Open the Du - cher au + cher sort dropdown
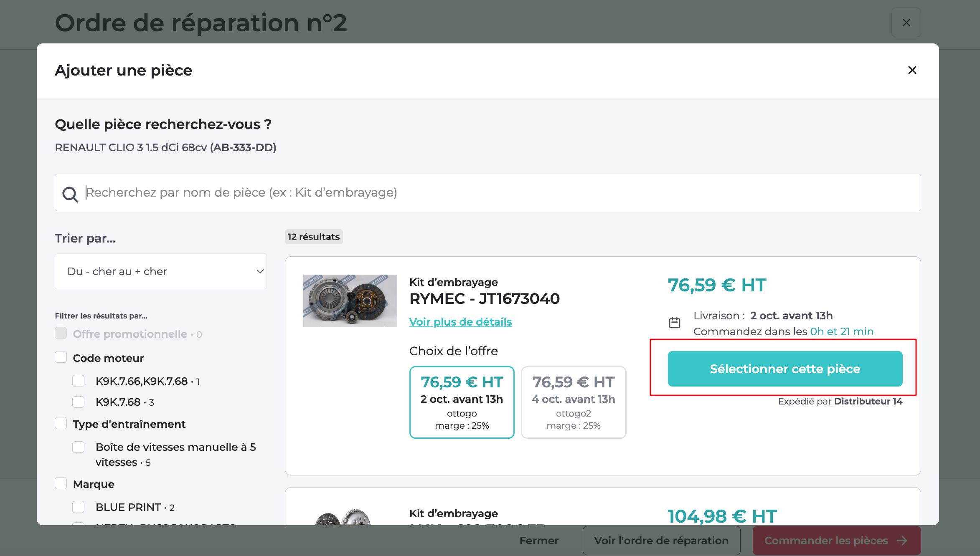 click(160, 271)
